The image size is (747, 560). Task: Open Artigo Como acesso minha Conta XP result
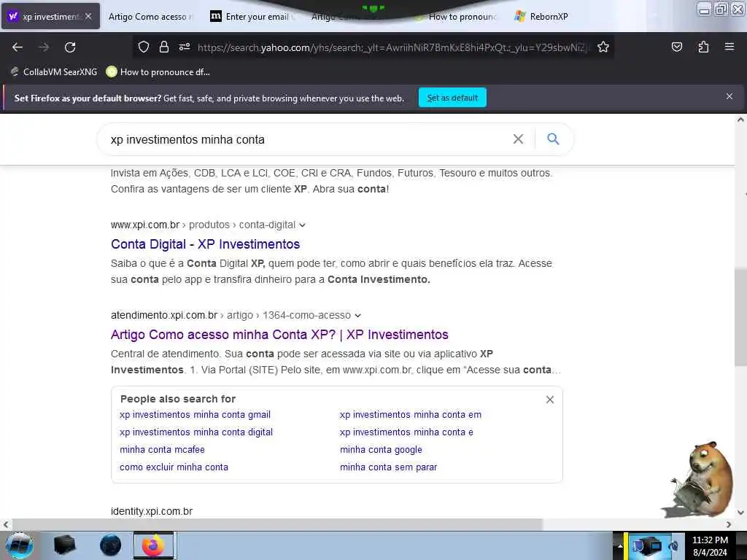coord(279,335)
